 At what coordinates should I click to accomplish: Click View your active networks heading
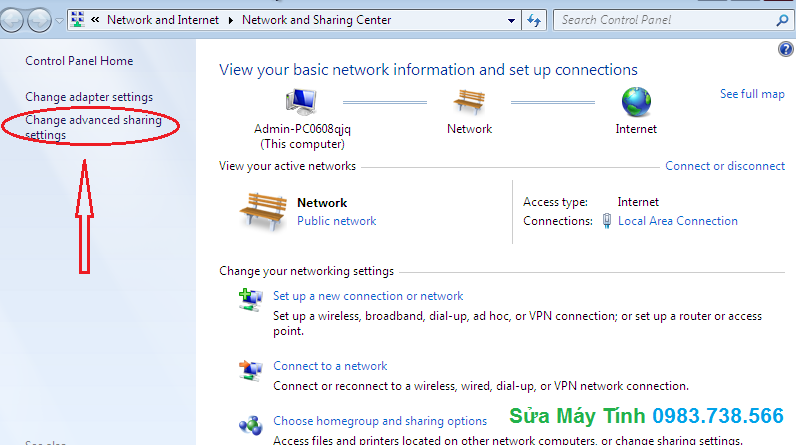287,166
